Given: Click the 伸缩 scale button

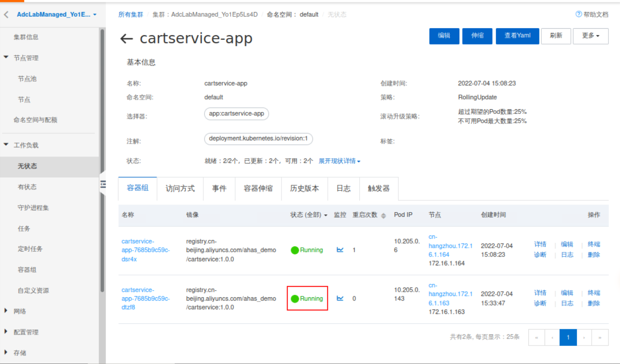Looking at the screenshot, I should pyautogui.click(x=477, y=36).
